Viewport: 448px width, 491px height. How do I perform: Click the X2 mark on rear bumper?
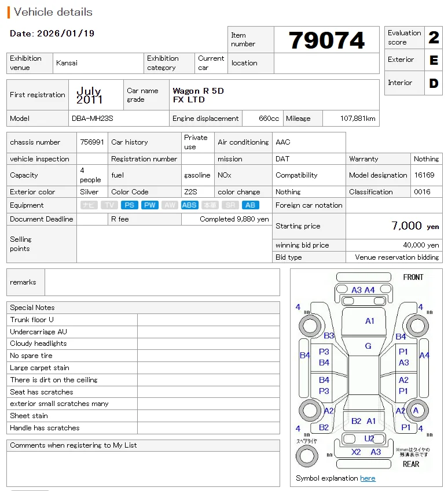coord(356,452)
